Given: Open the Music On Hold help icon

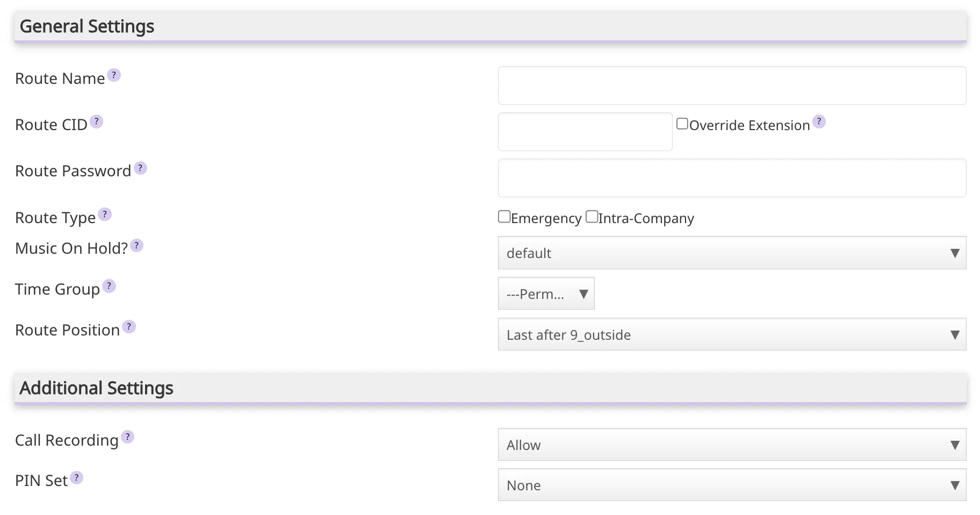Looking at the screenshot, I should pos(136,245).
